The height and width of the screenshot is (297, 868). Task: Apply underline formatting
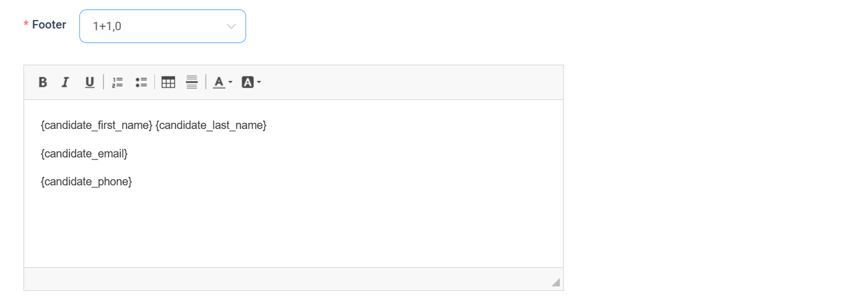[x=89, y=82]
